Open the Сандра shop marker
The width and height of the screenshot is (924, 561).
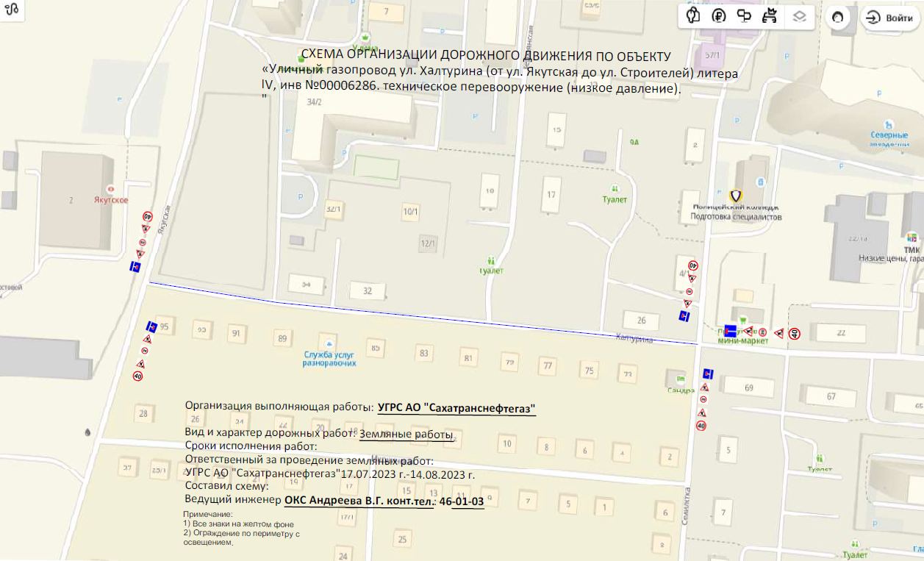(x=681, y=379)
